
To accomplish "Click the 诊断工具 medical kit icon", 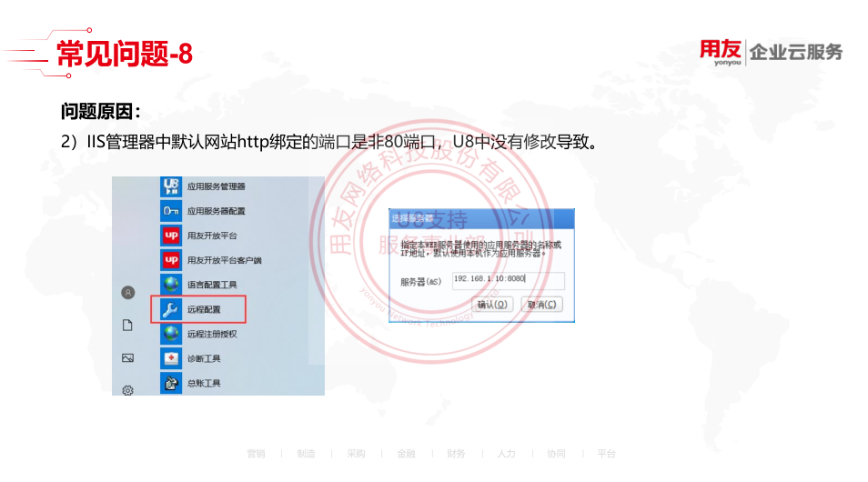I will tap(171, 358).
